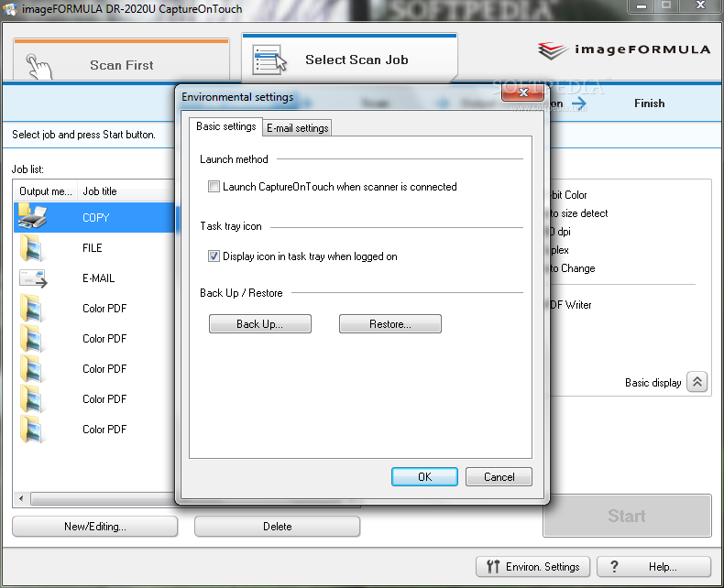Open the Select Scan Job tab
The width and height of the screenshot is (724, 588).
click(349, 58)
